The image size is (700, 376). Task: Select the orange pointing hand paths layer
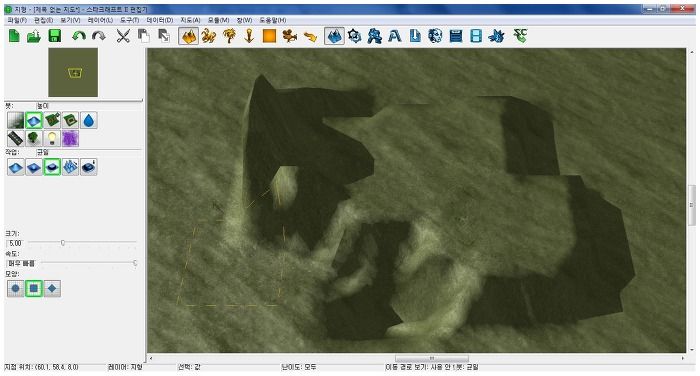(310, 36)
